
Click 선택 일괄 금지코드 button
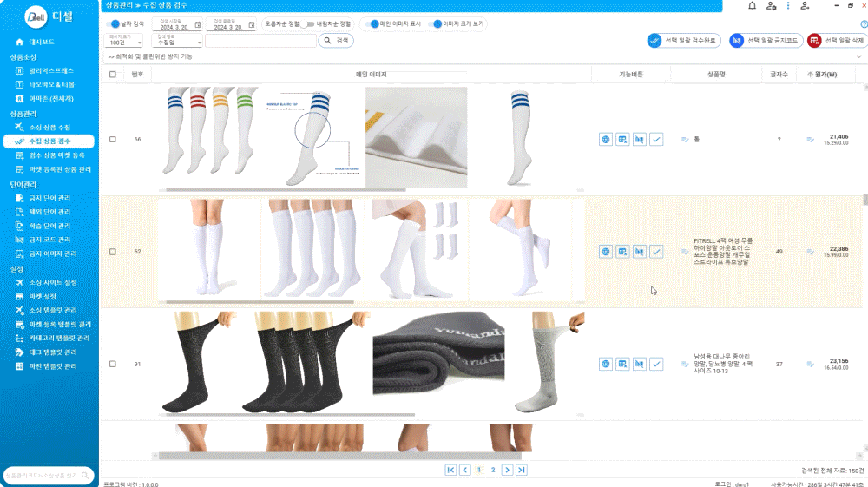click(766, 41)
